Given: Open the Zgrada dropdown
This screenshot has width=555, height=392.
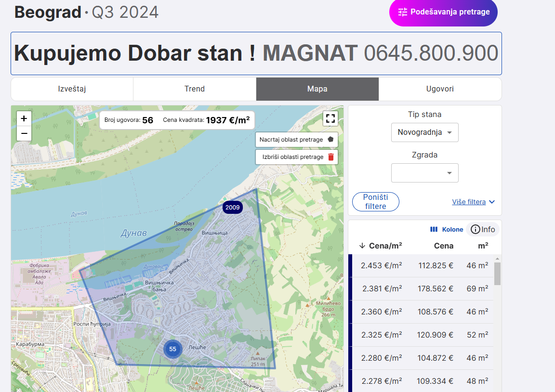Looking at the screenshot, I should (x=424, y=173).
